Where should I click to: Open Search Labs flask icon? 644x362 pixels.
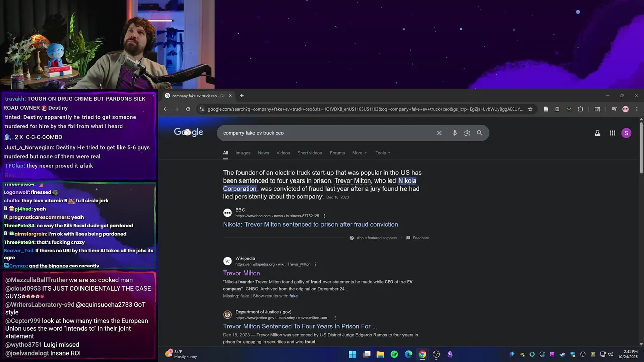(597, 133)
